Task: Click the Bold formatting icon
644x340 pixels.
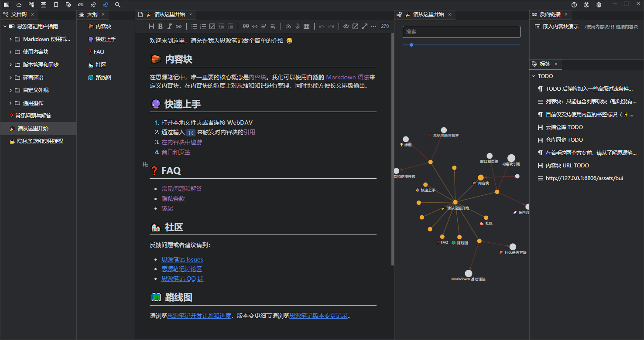Action: 161,27
